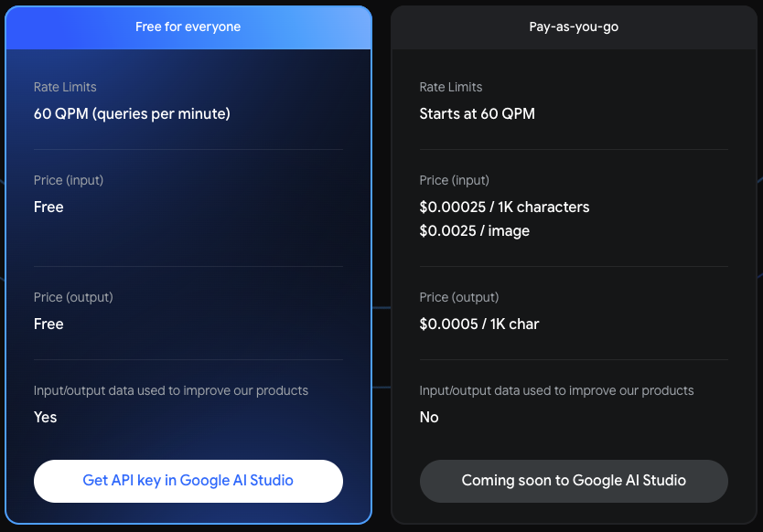Click Price (input) label in the free plan card

(x=69, y=181)
